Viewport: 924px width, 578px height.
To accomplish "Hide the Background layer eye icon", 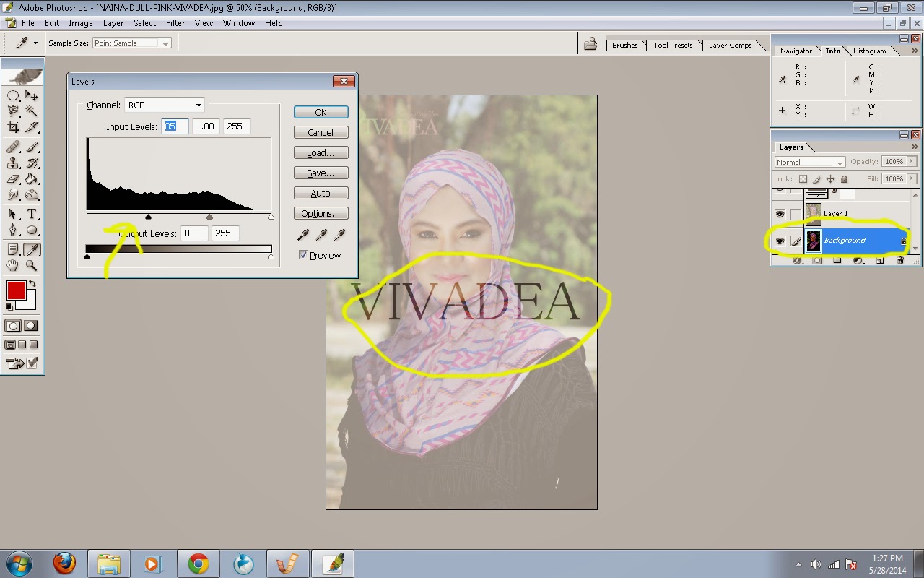I will point(780,241).
